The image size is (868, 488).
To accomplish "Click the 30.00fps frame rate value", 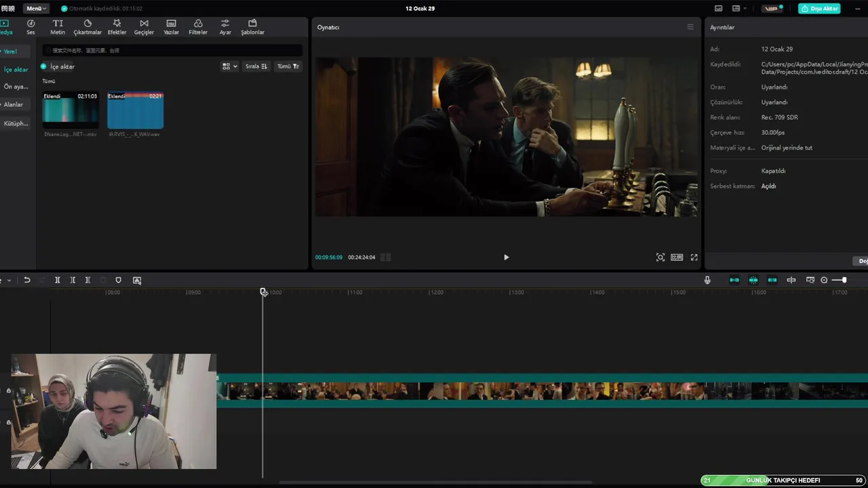I will (x=773, y=132).
